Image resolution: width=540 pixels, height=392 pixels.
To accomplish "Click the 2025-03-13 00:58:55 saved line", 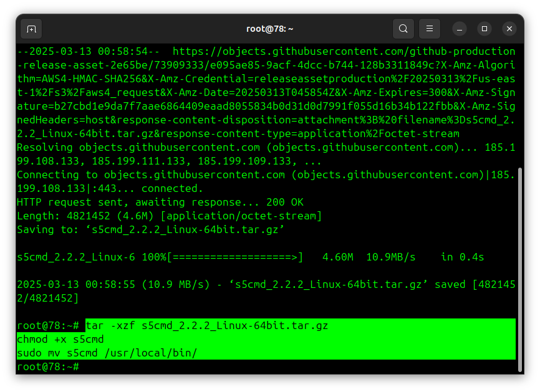I will [266, 292].
